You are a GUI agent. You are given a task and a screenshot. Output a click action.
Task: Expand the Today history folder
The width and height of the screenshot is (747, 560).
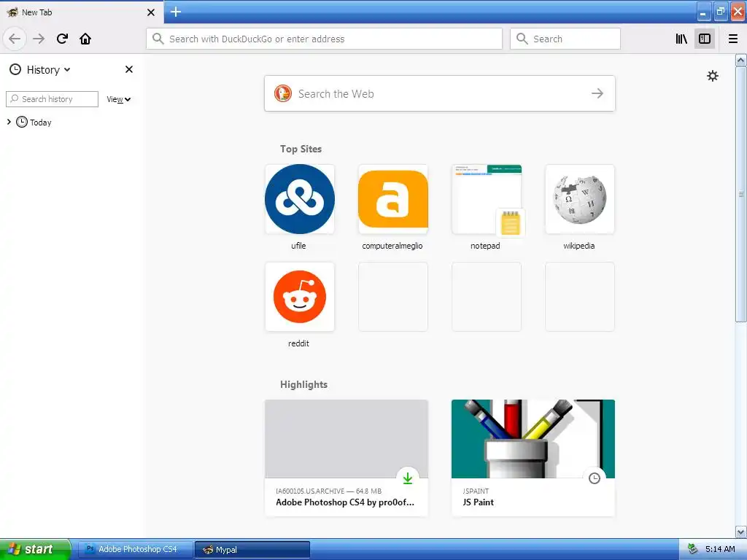(x=9, y=122)
